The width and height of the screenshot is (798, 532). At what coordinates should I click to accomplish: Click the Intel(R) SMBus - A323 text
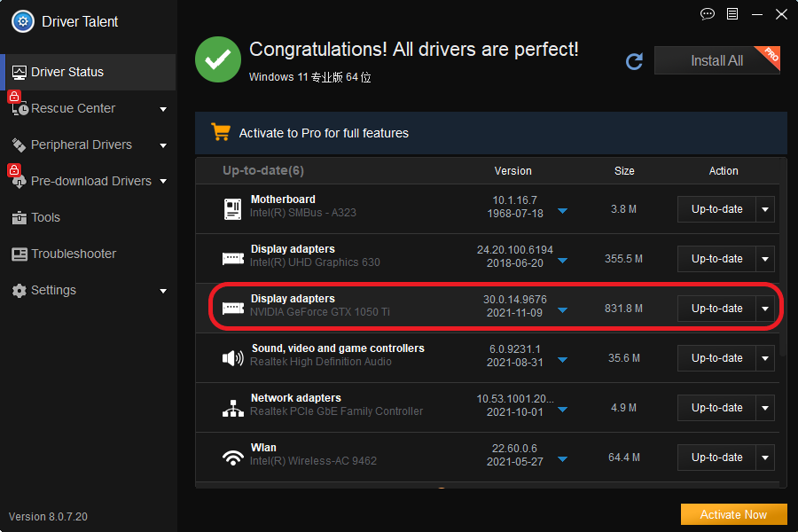pos(303,213)
